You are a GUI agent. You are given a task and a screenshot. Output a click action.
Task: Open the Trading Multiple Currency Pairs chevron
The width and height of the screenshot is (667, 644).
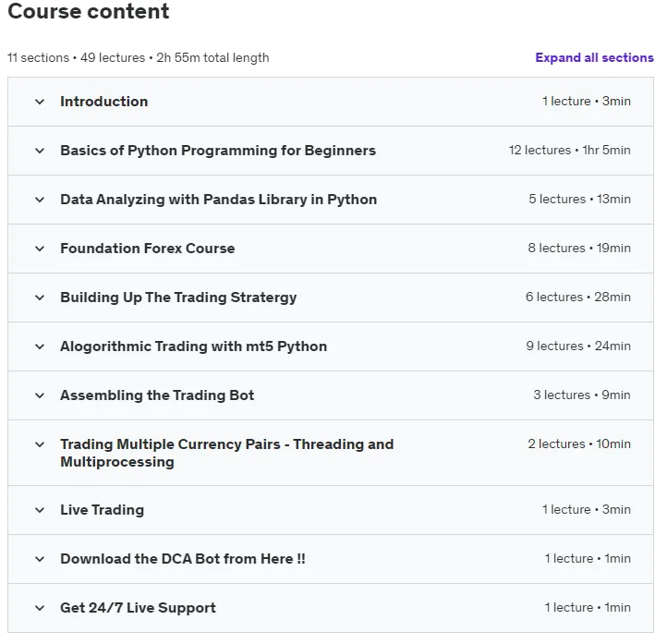click(x=40, y=444)
